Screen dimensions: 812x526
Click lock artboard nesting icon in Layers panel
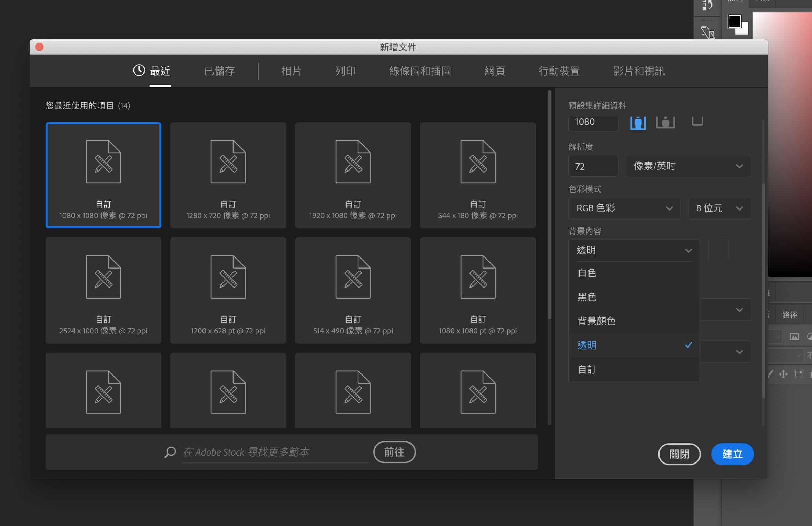(799, 373)
